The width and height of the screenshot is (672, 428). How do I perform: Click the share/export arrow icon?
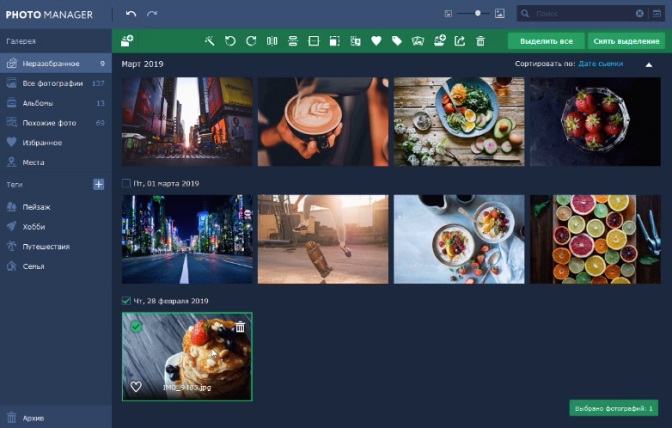click(x=459, y=41)
